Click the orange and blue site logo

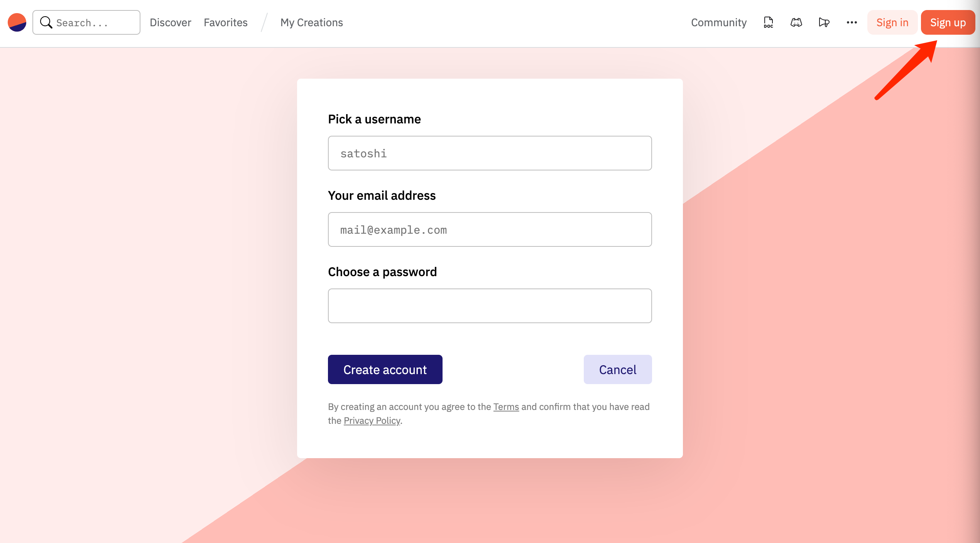tap(17, 22)
